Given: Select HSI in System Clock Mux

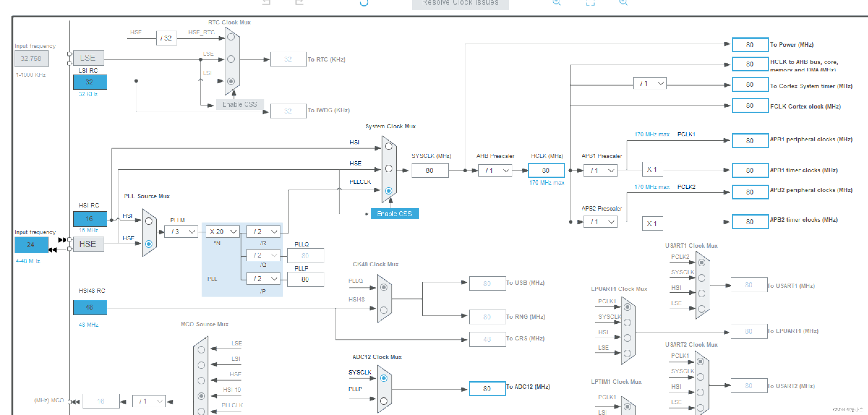Looking at the screenshot, I should click(x=388, y=147).
